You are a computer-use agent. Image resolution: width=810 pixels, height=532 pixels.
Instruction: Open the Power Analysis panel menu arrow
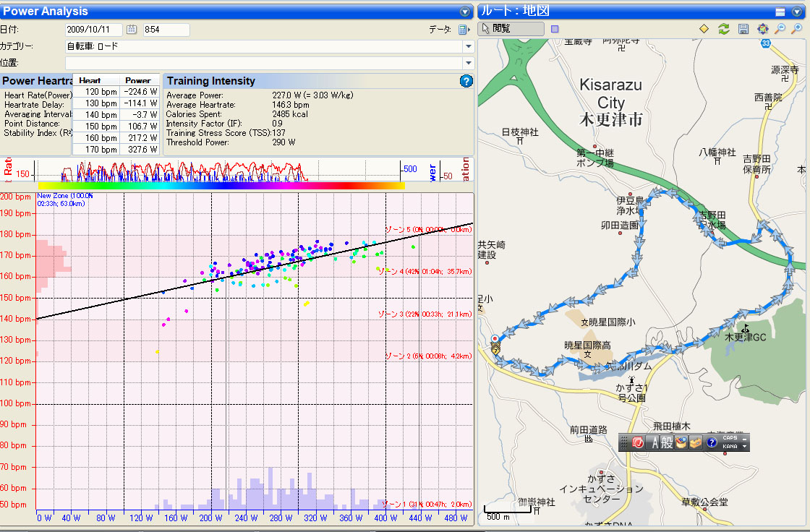pyautogui.click(x=465, y=12)
